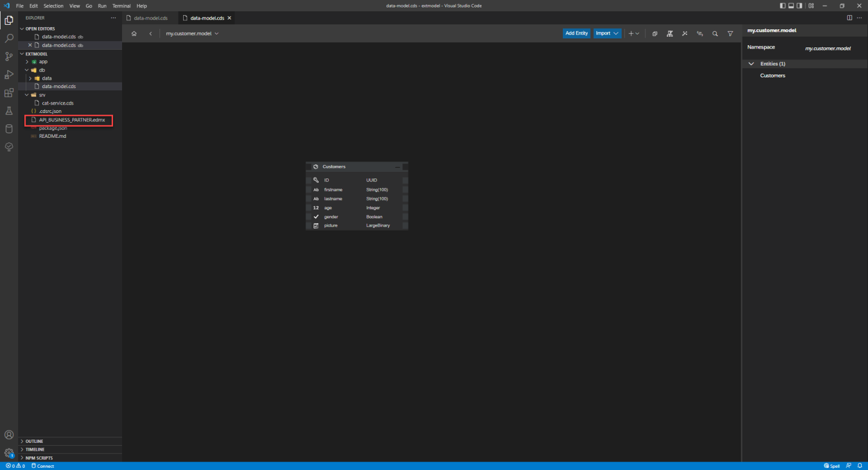Open the Run and Debug view
This screenshot has width=868, height=470.
[9, 75]
